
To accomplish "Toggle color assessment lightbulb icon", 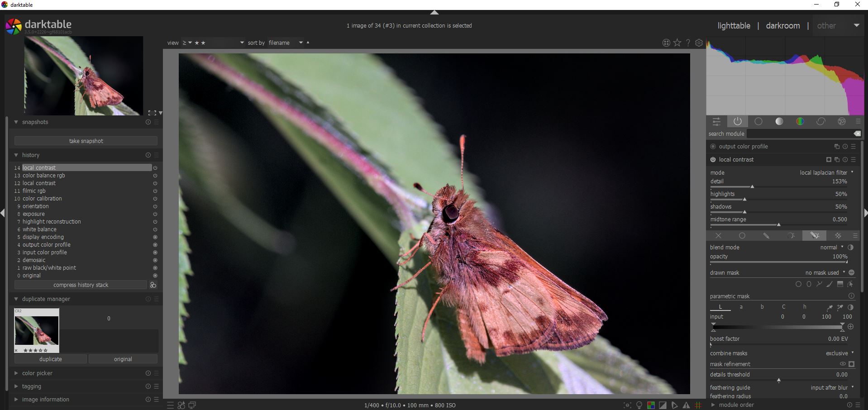I will (x=639, y=405).
